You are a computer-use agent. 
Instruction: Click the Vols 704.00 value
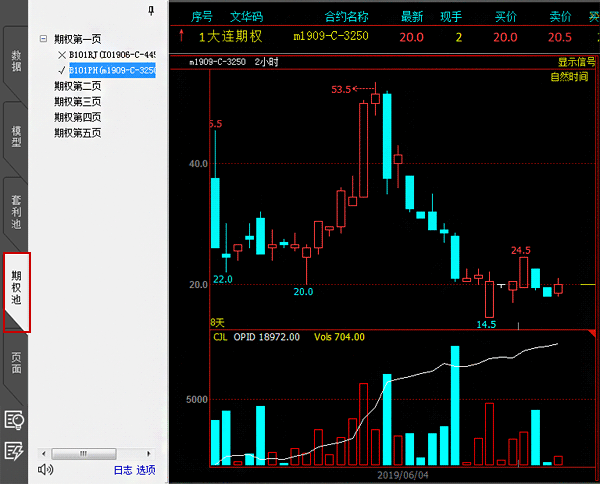(x=339, y=337)
